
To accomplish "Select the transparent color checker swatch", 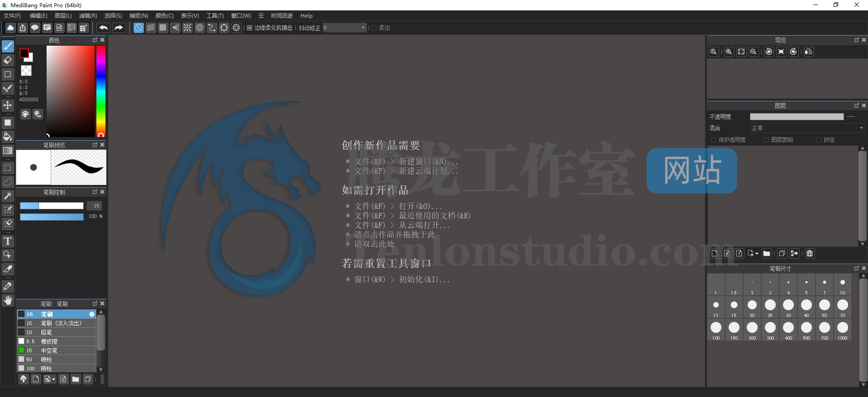I will pyautogui.click(x=26, y=71).
